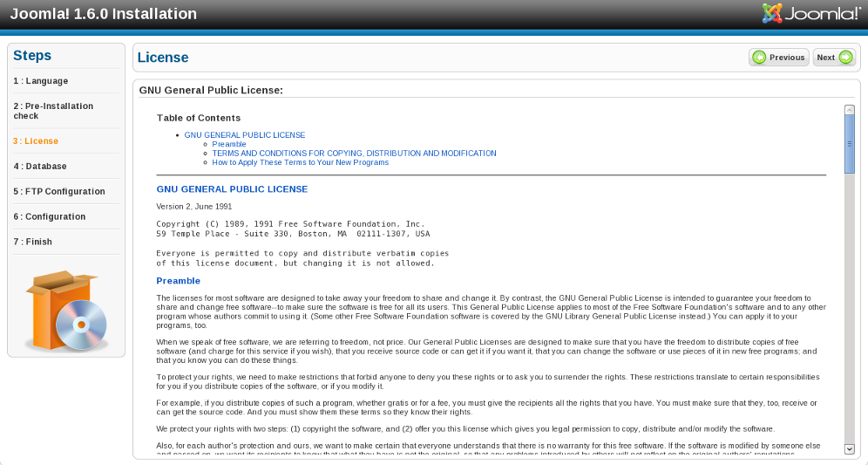
Task: Click the '59 Temple Place - Suite 330' line
Action: pos(293,234)
